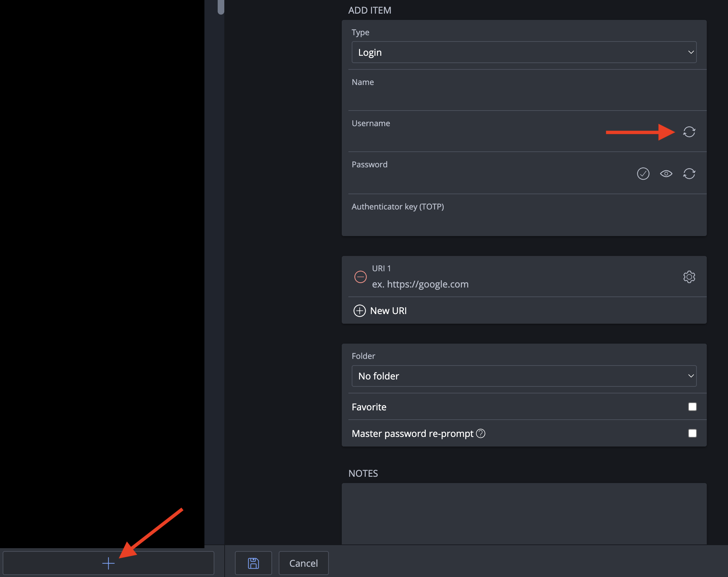Check if password has been exposed

point(643,173)
